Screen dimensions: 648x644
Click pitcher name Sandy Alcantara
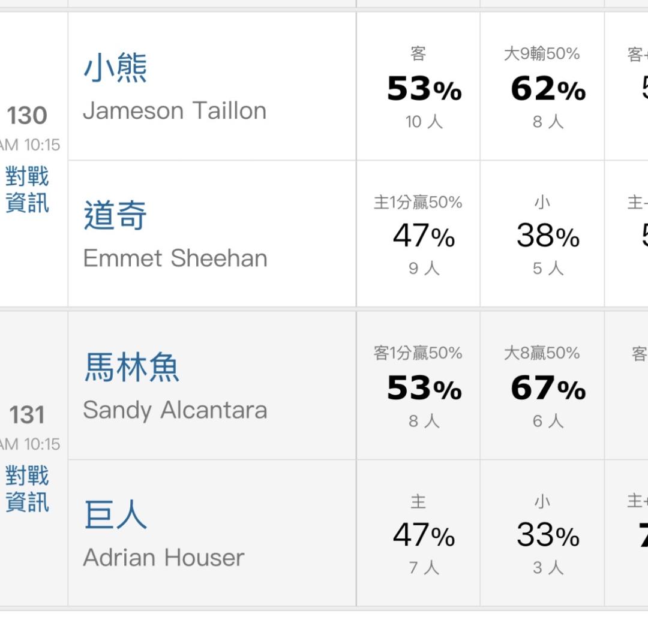(x=175, y=410)
